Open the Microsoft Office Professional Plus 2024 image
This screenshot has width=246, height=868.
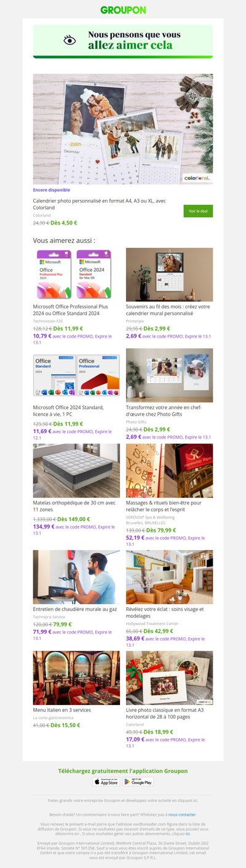pyautogui.click(x=76, y=274)
